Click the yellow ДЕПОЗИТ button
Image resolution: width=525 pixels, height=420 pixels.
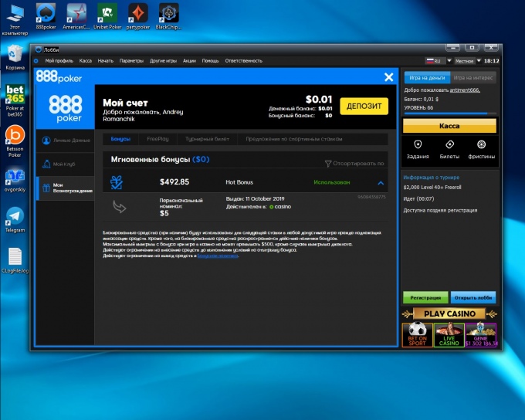tap(364, 107)
